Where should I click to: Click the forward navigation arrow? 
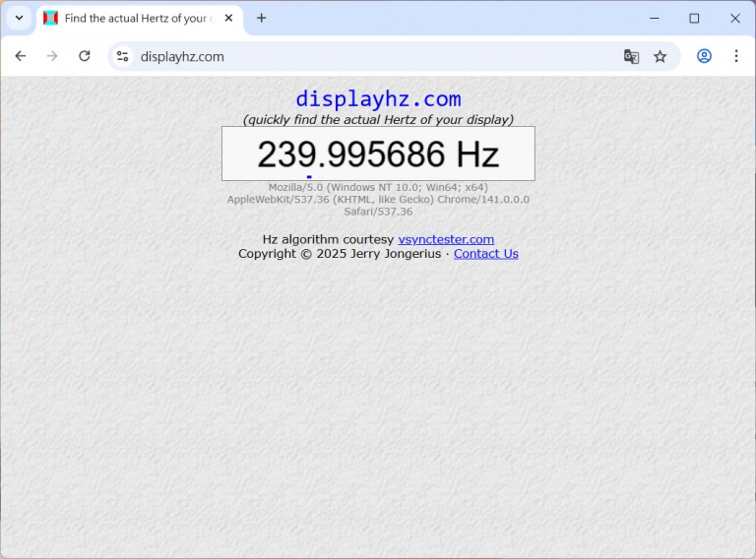pos(52,56)
